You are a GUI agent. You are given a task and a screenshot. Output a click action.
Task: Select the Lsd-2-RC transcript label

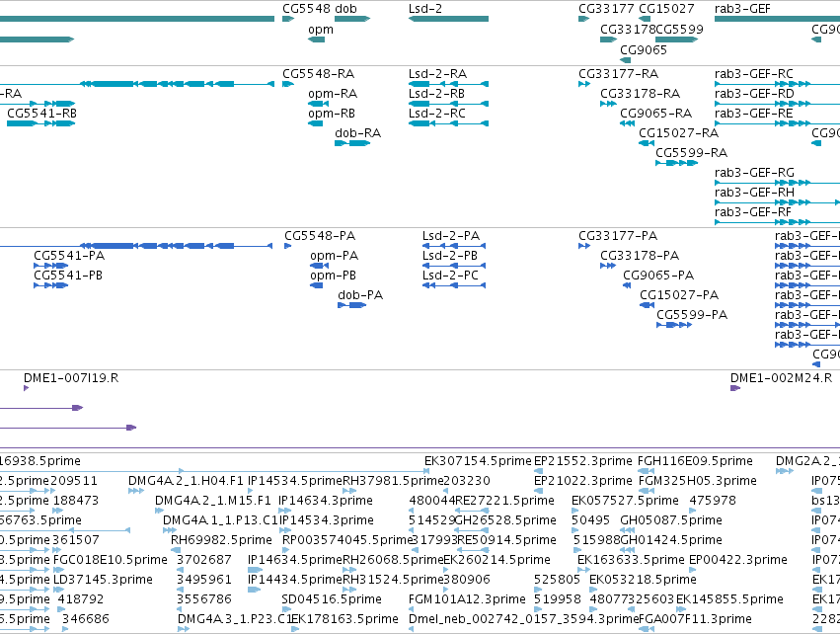[x=437, y=114]
